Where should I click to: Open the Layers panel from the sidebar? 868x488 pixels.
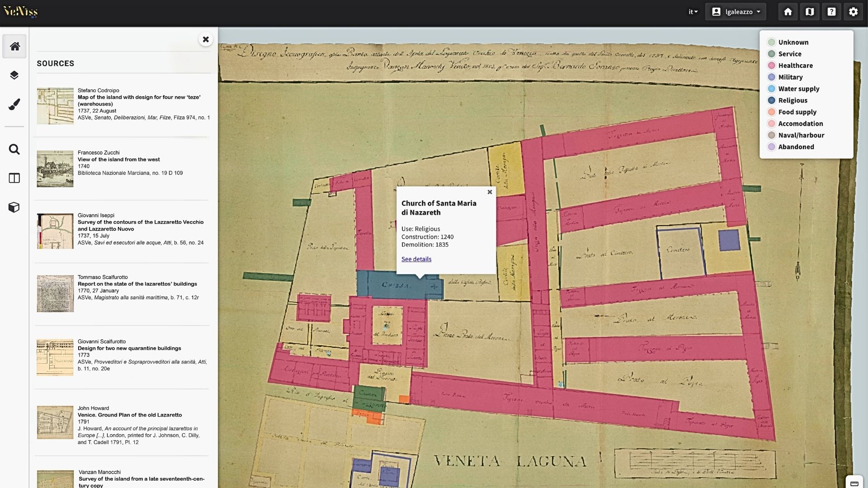[14, 75]
